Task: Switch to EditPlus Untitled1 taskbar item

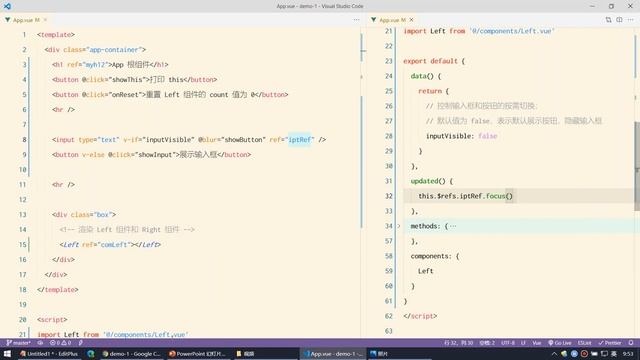Action: click(49, 354)
